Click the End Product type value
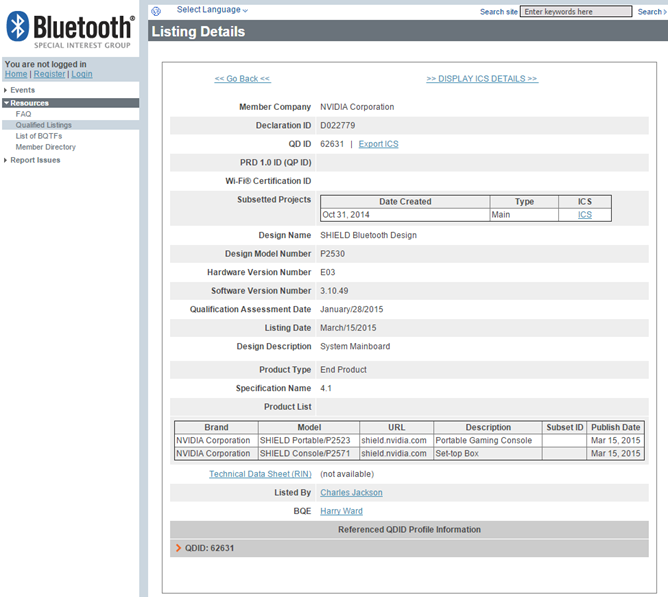668x597 pixels. (x=343, y=370)
